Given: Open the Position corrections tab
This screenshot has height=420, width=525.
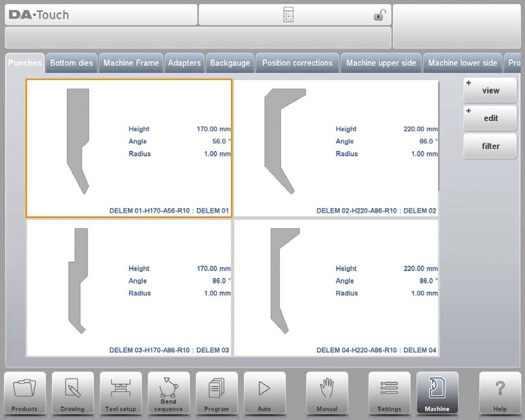Looking at the screenshot, I should pyautogui.click(x=297, y=63).
